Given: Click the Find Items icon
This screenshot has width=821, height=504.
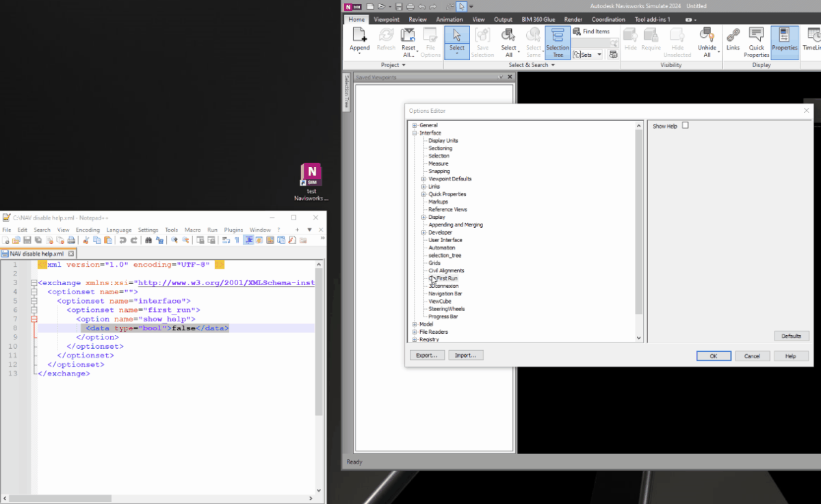Looking at the screenshot, I should [578, 31].
